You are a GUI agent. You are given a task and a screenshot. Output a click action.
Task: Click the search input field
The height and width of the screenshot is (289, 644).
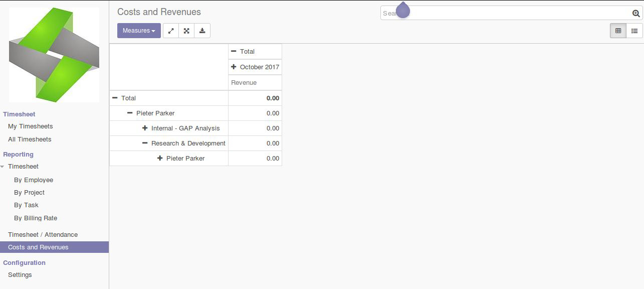pyautogui.click(x=506, y=14)
